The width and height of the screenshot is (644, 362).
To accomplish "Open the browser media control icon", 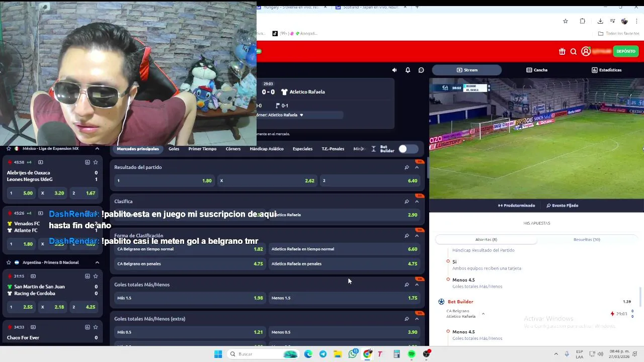I will (612, 21).
